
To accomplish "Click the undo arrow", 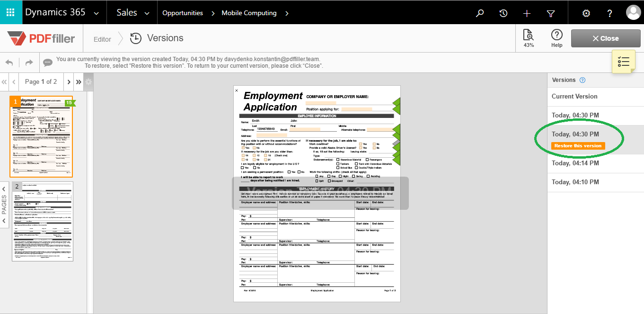I will tap(9, 63).
